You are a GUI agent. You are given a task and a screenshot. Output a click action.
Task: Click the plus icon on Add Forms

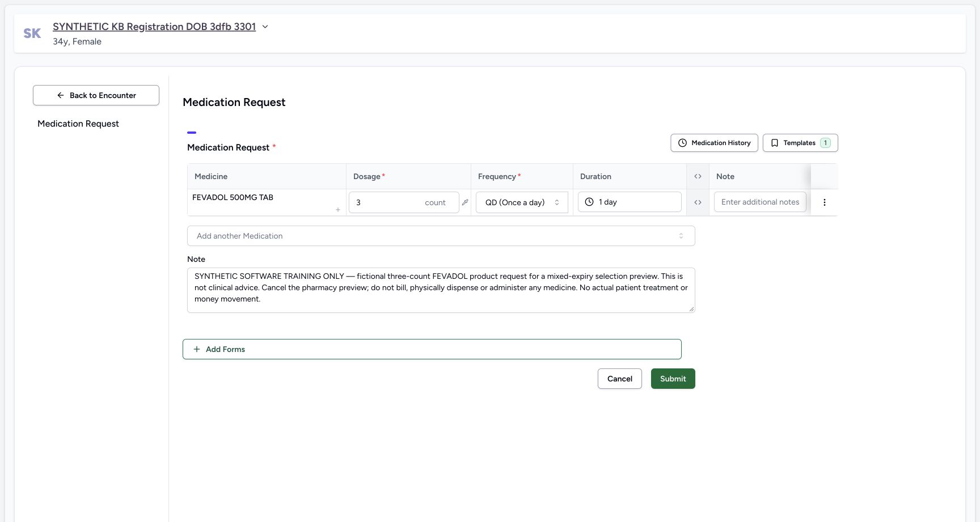(x=197, y=349)
